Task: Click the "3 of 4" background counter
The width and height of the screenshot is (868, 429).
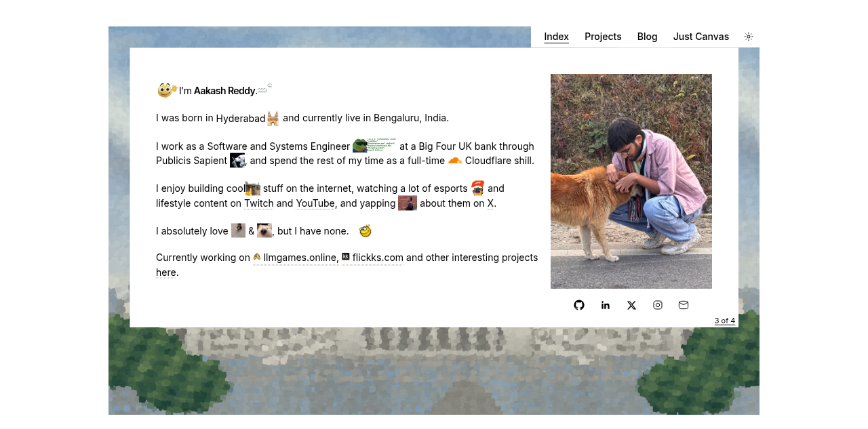Action: point(724,321)
